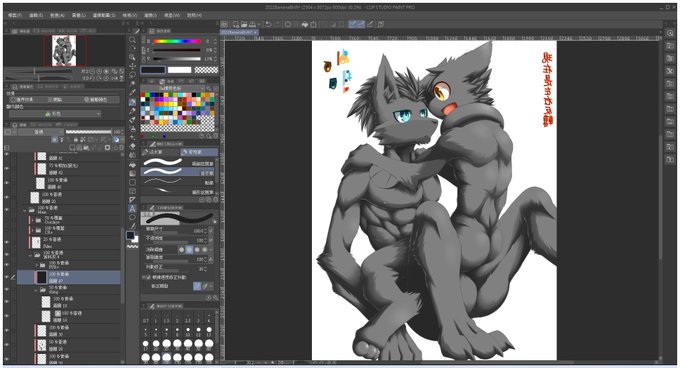Select the Magnifier zoom tool
680x368 pixels.
(x=132, y=39)
